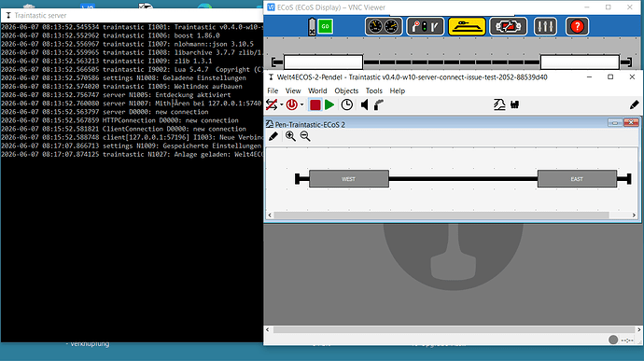The height and width of the screenshot is (361, 644).
Task: Click the track between WEST and EAST
Action: pyautogui.click(x=463, y=179)
